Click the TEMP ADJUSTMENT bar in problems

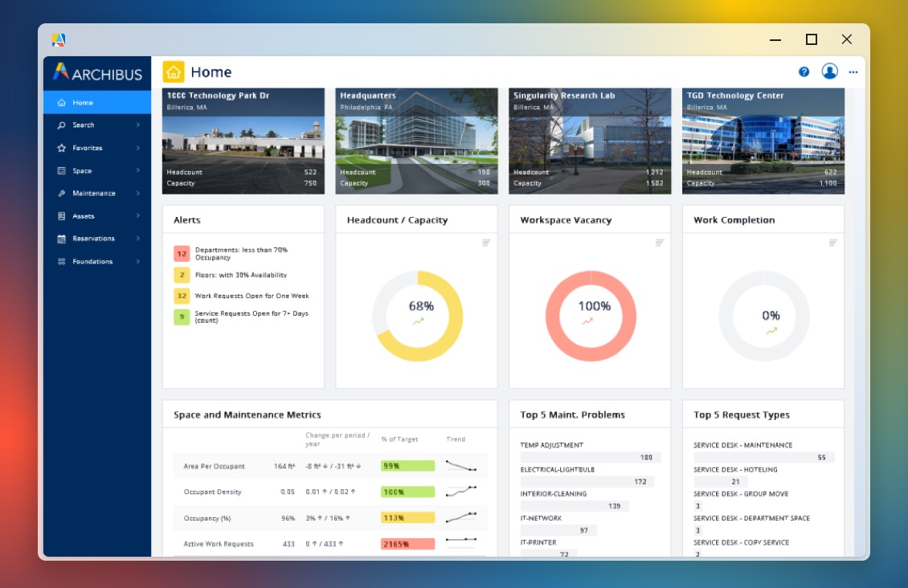tap(591, 457)
